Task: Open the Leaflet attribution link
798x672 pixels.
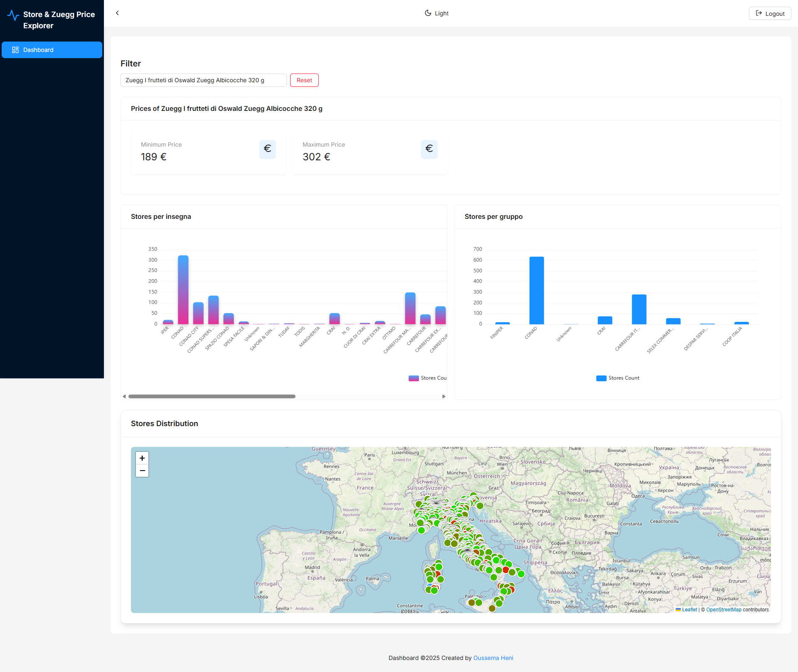Action: [x=689, y=610]
